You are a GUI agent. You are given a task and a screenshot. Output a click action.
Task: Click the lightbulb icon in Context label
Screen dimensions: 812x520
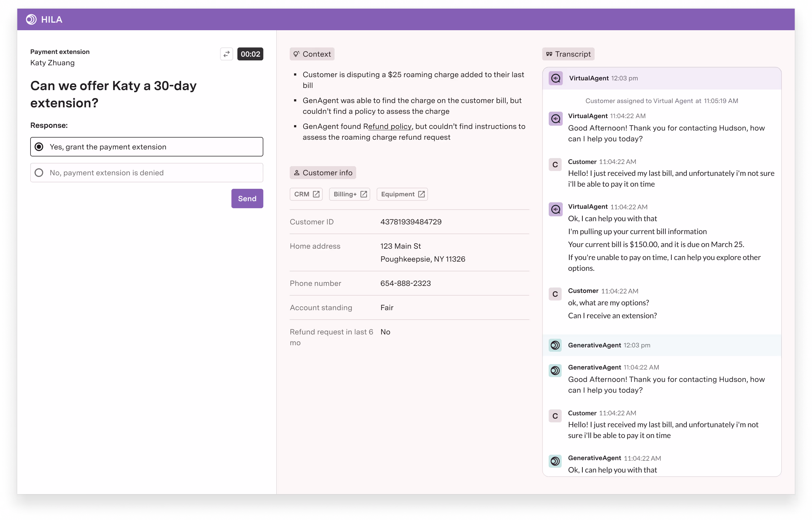296,54
